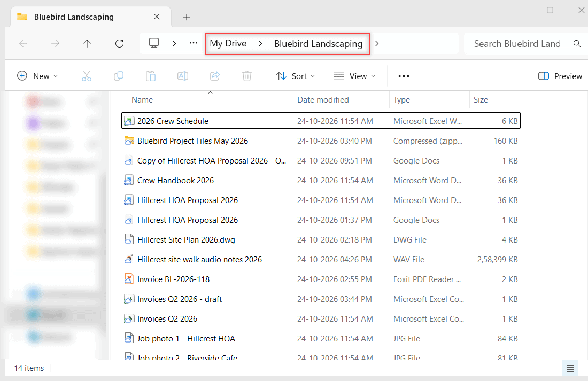
Task: Click the Invoices Q2 2026 - draft file icon
Action: click(x=129, y=299)
